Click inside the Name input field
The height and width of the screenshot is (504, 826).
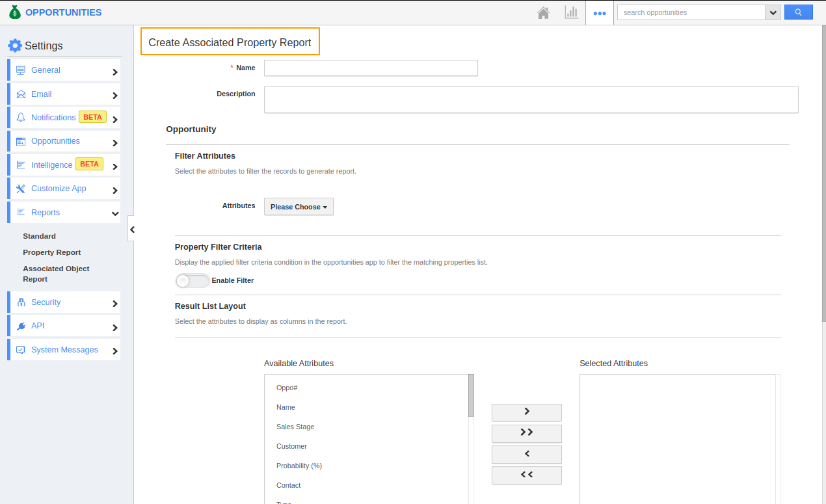(370, 68)
